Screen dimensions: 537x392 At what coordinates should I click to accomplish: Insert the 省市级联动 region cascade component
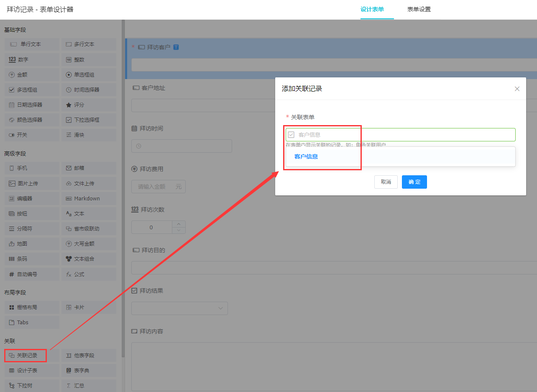[x=89, y=228]
